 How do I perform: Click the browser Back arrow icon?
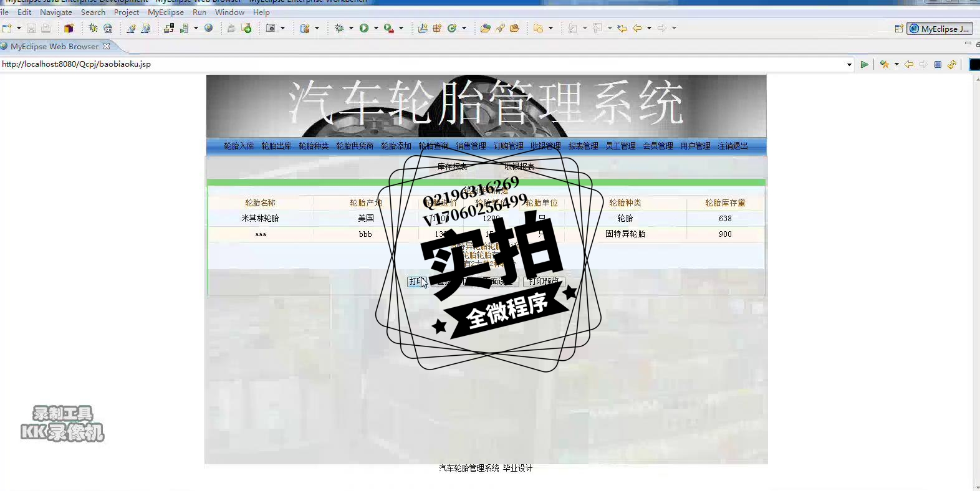click(x=909, y=64)
